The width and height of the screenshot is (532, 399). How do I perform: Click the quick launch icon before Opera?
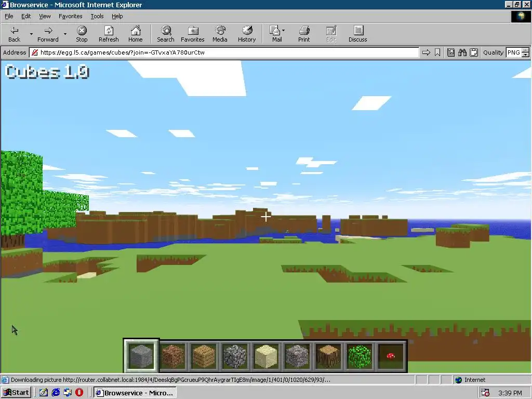click(x=68, y=393)
